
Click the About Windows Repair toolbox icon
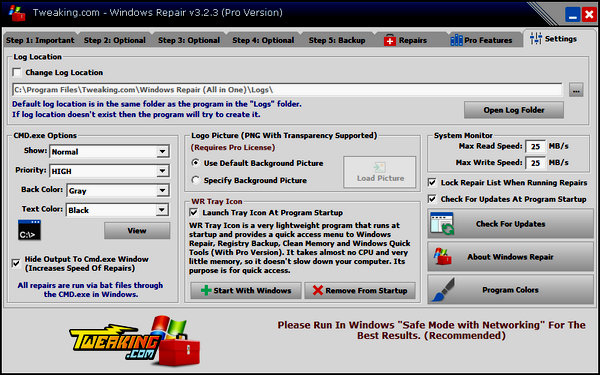(x=443, y=257)
